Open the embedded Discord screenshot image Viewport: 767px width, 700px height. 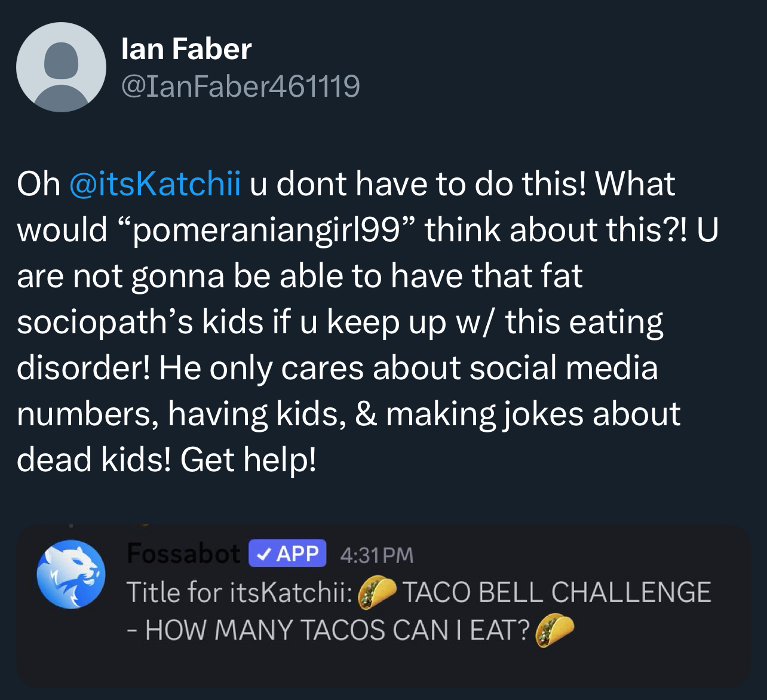tap(383, 605)
